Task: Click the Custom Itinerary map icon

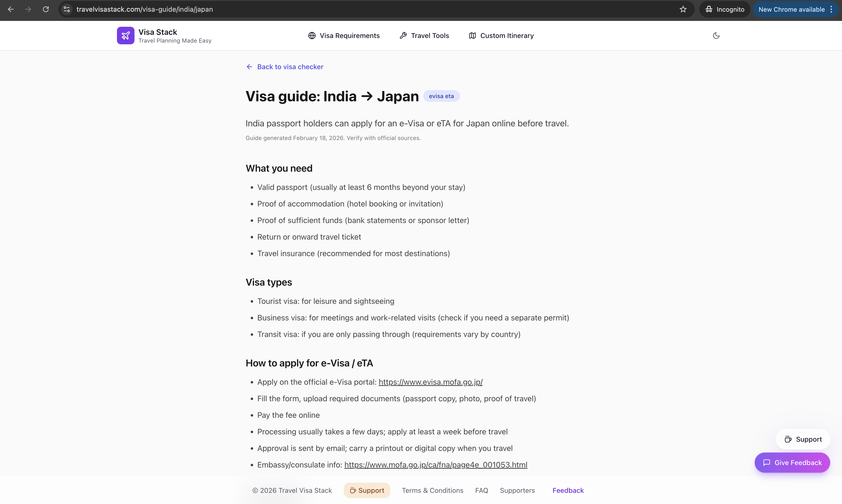Action: point(472,35)
